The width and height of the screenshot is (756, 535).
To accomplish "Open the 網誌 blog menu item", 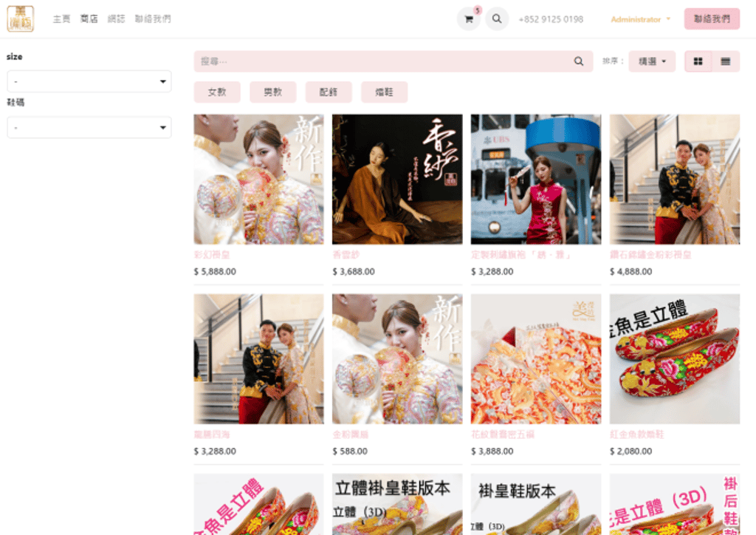I will (x=116, y=18).
